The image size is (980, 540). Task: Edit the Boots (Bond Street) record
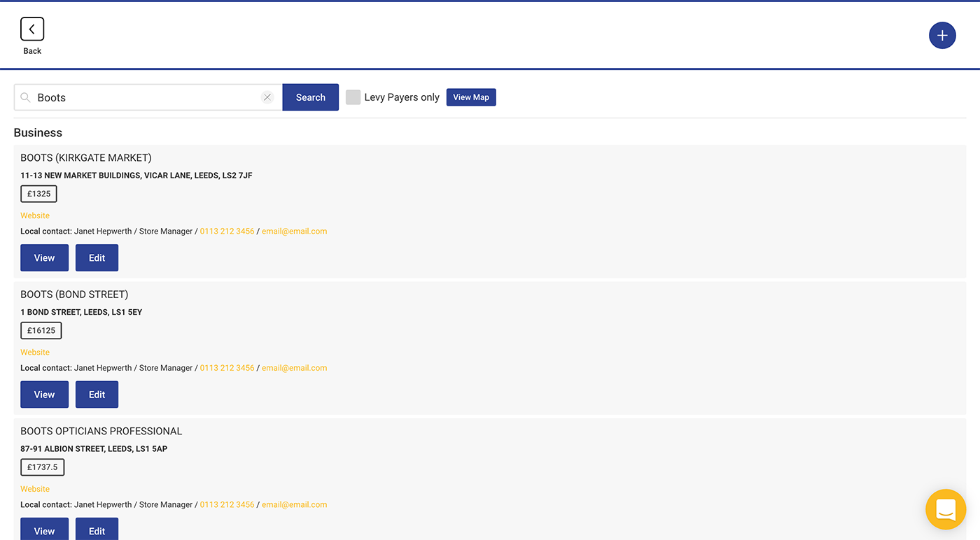97,395
